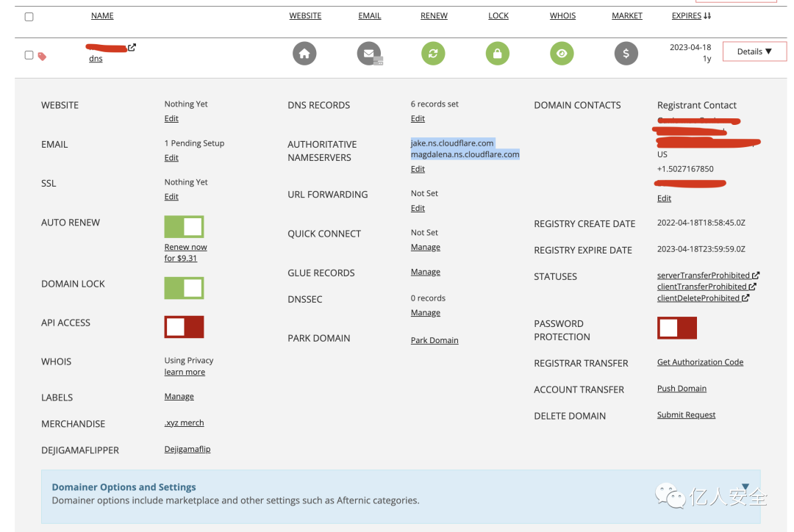The height and width of the screenshot is (532, 794).
Task: Sort by RENEW column header
Action: click(x=434, y=15)
